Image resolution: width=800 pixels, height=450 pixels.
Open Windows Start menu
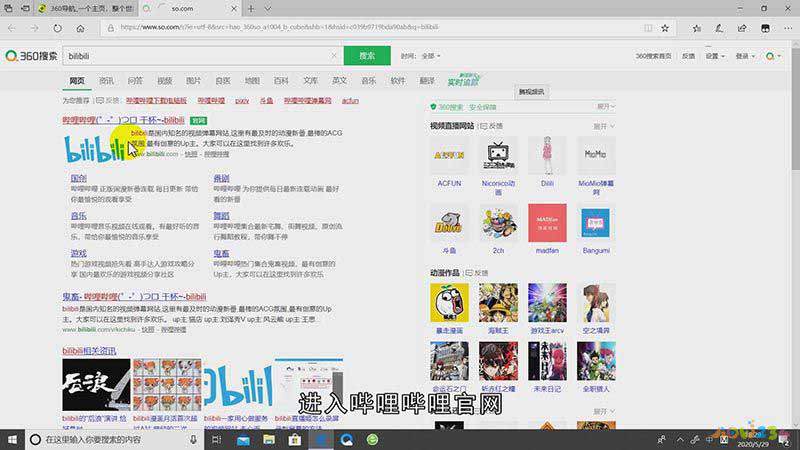click(12, 439)
